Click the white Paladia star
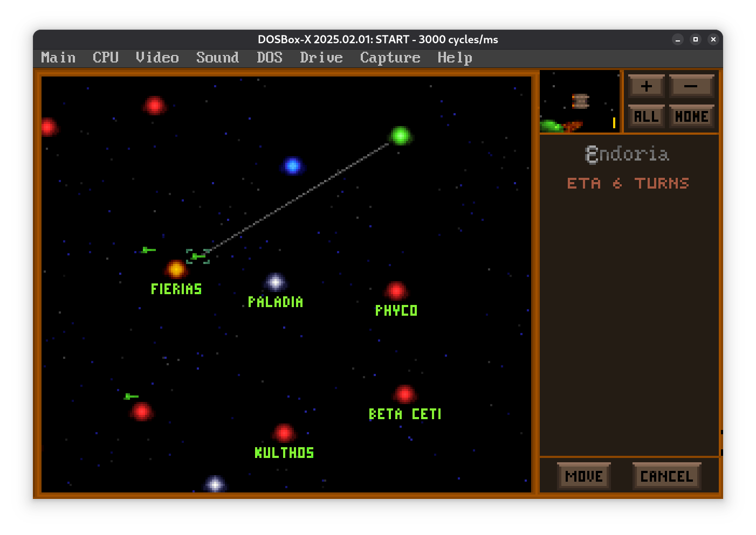 click(x=276, y=282)
